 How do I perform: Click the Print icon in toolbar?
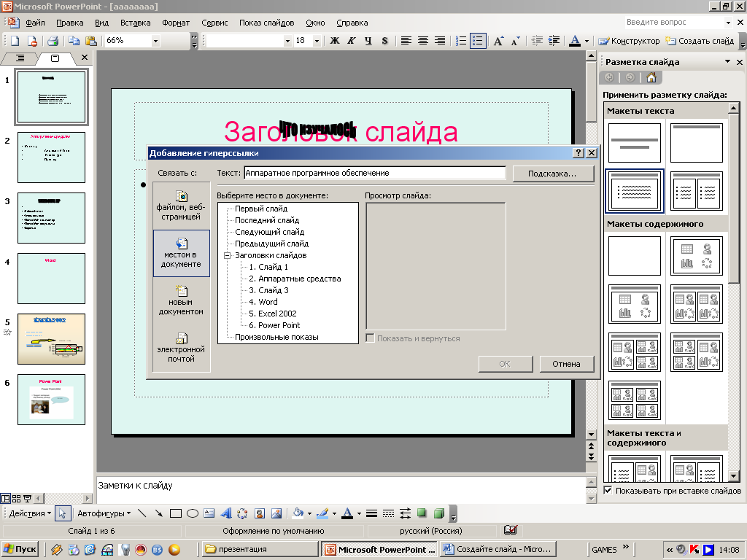coord(53,41)
